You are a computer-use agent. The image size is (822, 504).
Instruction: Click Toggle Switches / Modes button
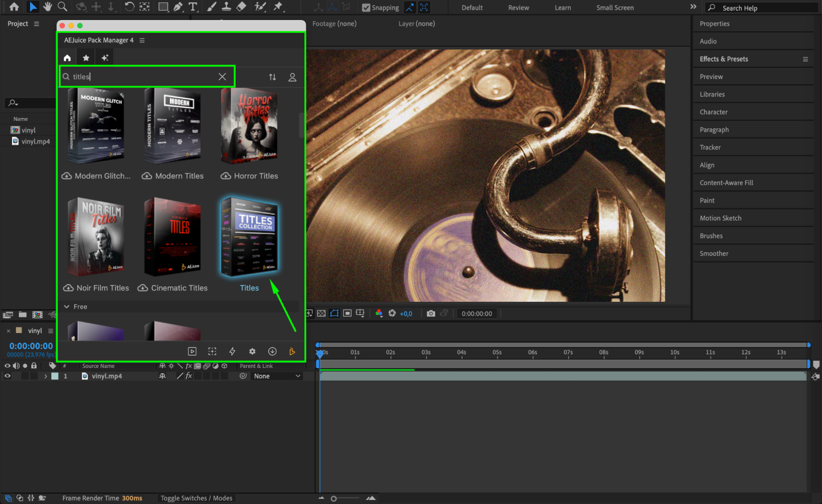[x=196, y=498]
